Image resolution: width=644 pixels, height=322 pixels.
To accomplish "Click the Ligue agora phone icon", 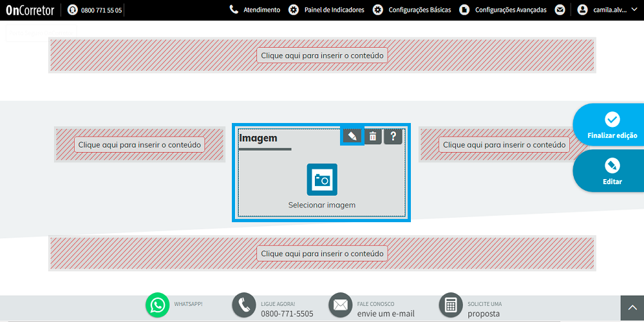I will pos(244,305).
